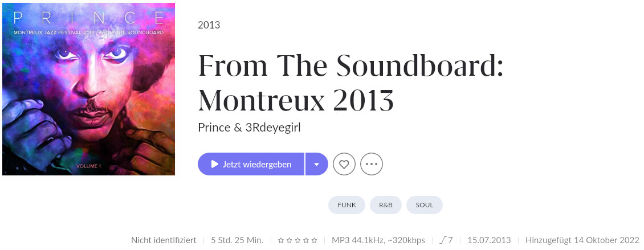Image resolution: width=644 pixels, height=250 pixels.
Task: Click the Prince album cover artwork
Action: pos(89,89)
